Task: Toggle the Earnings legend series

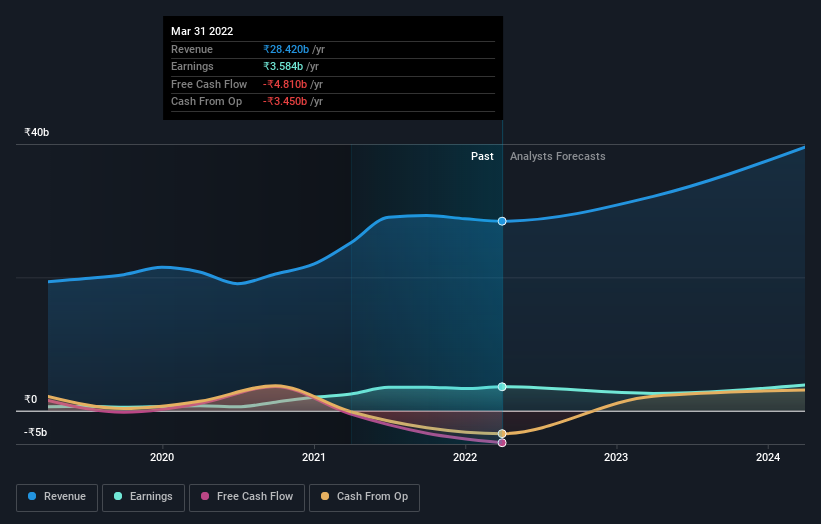Action: click(143, 497)
